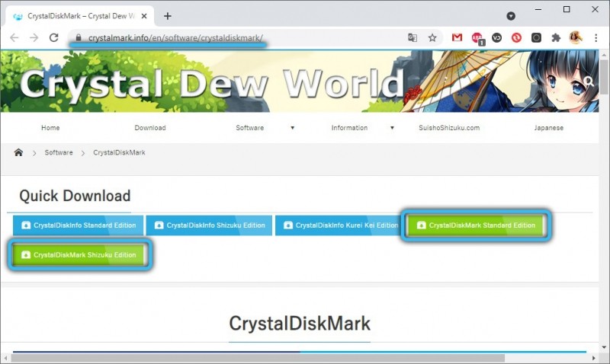Click the CrystalDiskMark page heading

pos(300,323)
